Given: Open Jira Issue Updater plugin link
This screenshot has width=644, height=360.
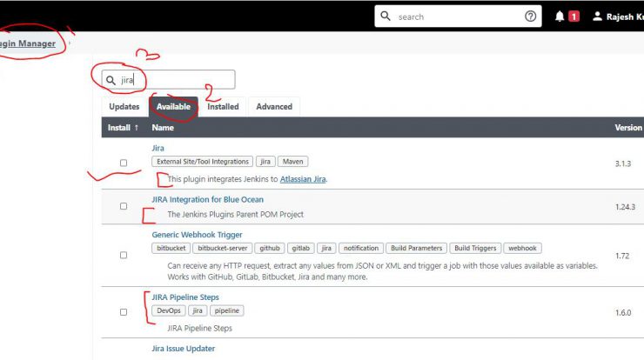Looking at the screenshot, I should (x=183, y=349).
